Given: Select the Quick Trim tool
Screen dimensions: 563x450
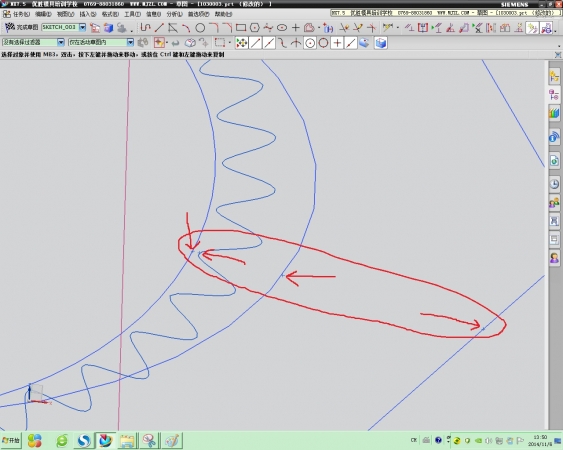Looking at the screenshot, I should coord(344,27).
